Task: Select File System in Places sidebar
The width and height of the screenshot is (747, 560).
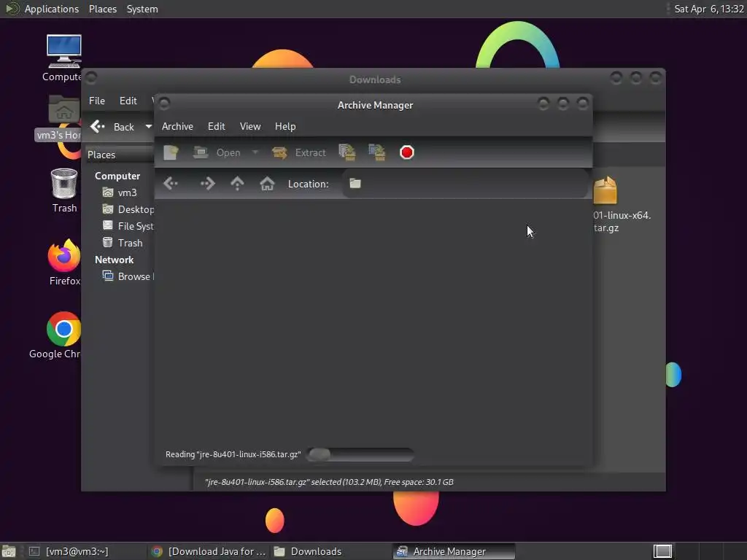Action: point(128,226)
